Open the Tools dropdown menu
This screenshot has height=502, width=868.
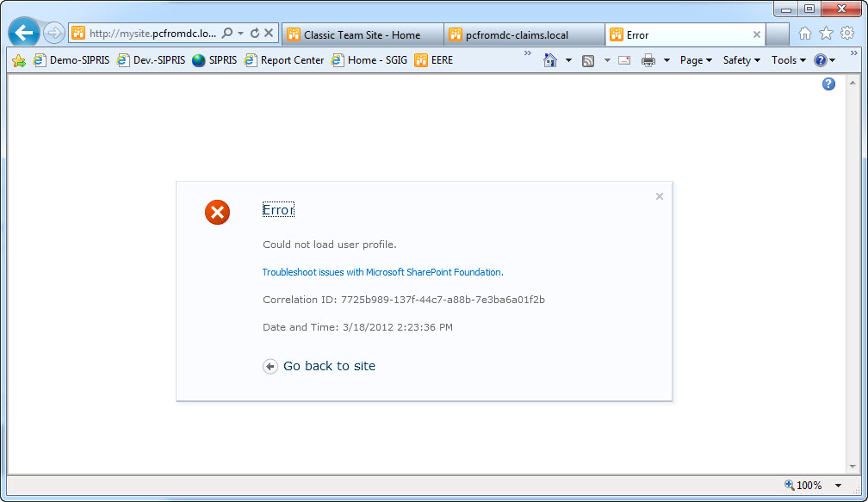tap(786, 60)
